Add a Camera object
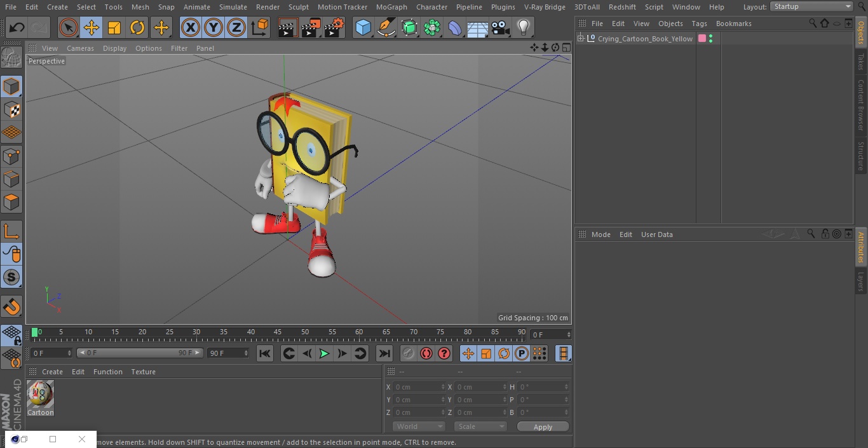The height and width of the screenshot is (448, 868). click(x=501, y=27)
